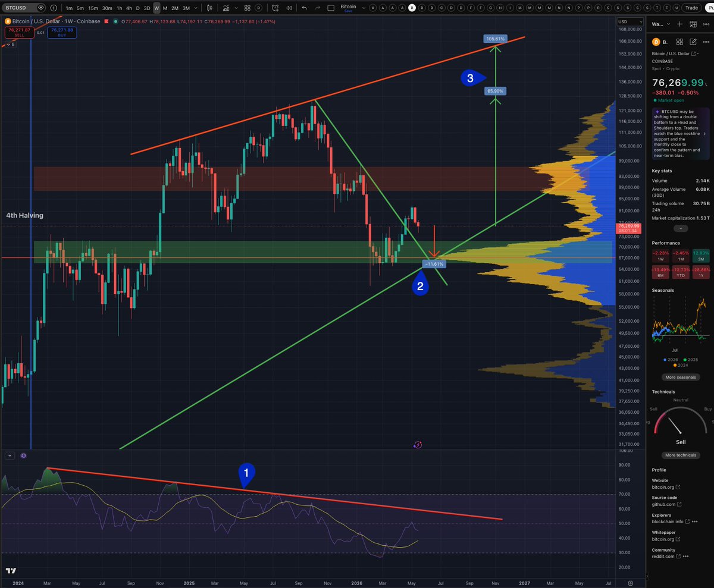Click the blue BUY price button
Image resolution: width=714 pixels, height=588 pixels.
click(62, 32)
